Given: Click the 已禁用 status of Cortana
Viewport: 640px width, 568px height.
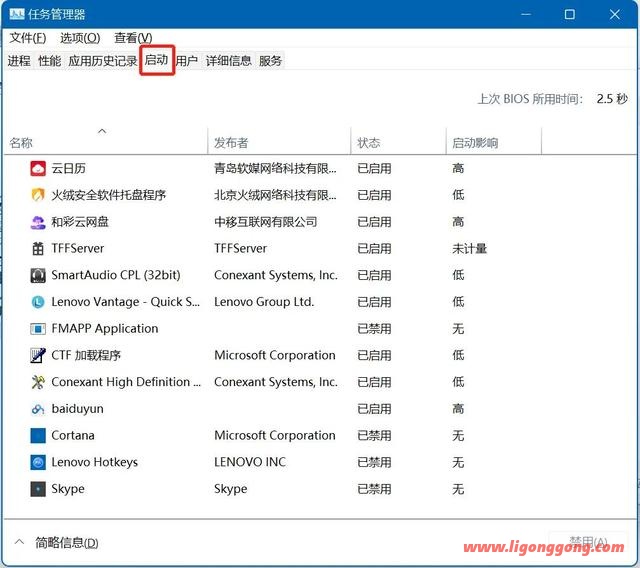Looking at the screenshot, I should [374, 435].
